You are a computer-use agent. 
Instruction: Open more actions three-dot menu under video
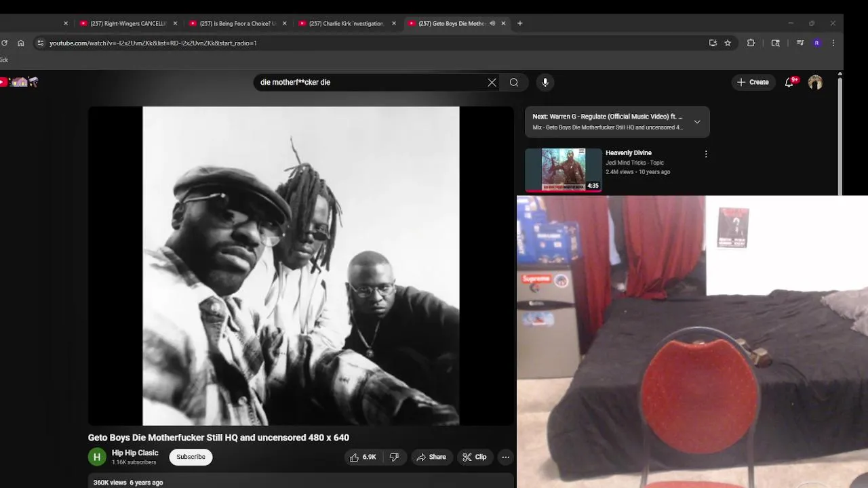tap(505, 457)
